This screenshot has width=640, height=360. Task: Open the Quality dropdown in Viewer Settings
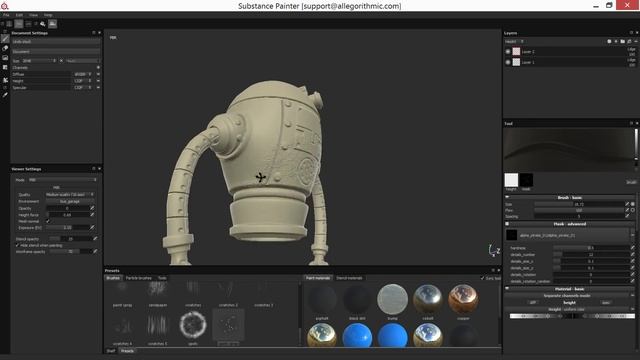pos(69,195)
